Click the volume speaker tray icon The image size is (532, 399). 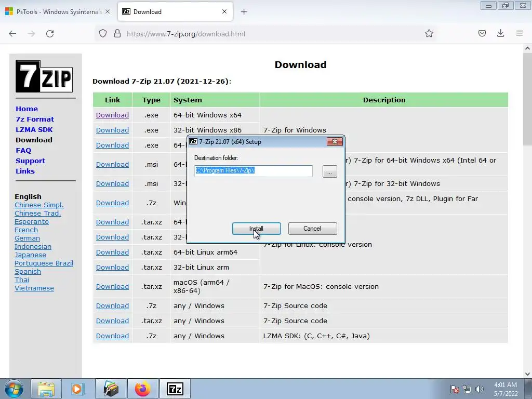click(x=480, y=389)
